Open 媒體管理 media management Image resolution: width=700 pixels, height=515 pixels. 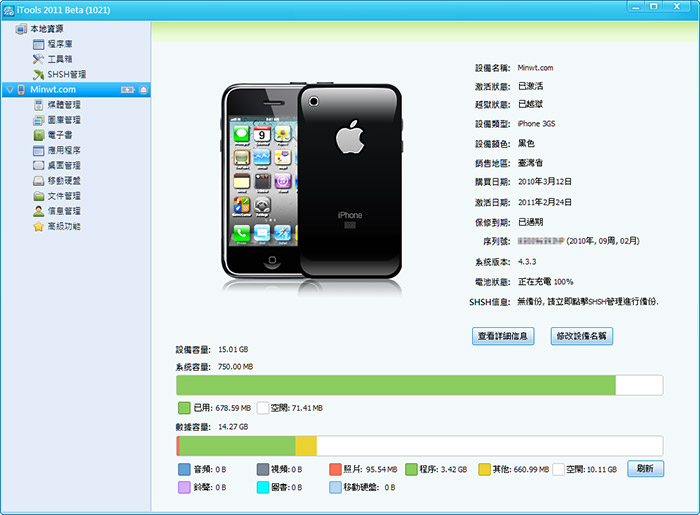tap(64, 105)
